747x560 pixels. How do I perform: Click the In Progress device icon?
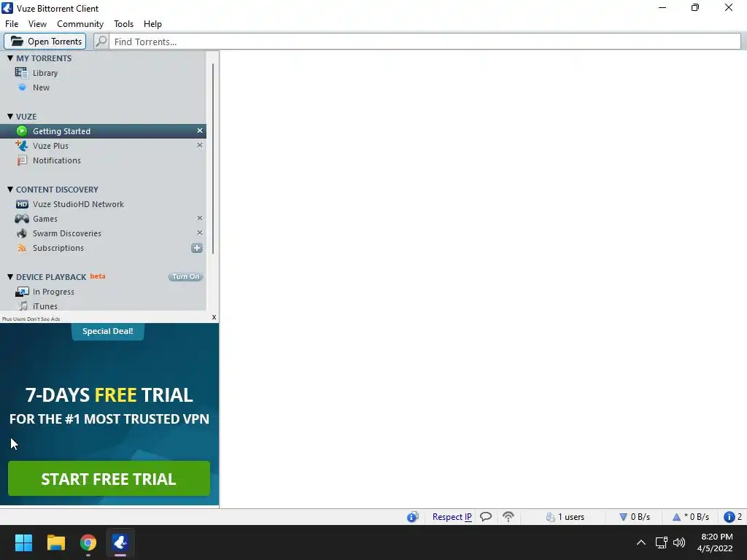[x=22, y=292]
